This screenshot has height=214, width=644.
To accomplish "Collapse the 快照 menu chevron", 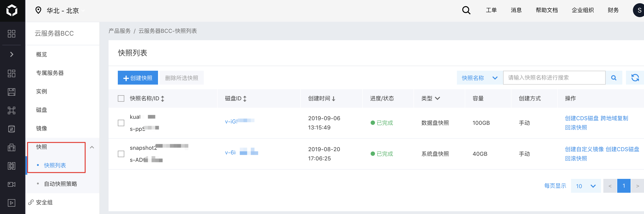I will (x=92, y=147).
